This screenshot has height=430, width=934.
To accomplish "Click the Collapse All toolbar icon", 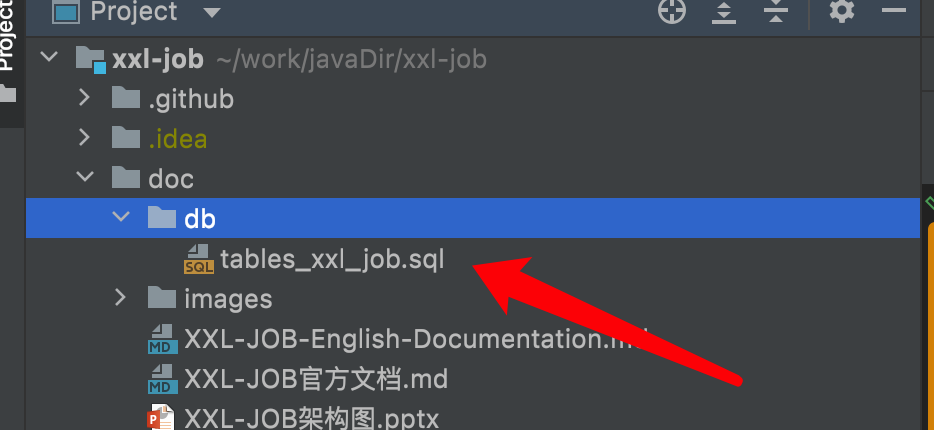I will coord(776,12).
